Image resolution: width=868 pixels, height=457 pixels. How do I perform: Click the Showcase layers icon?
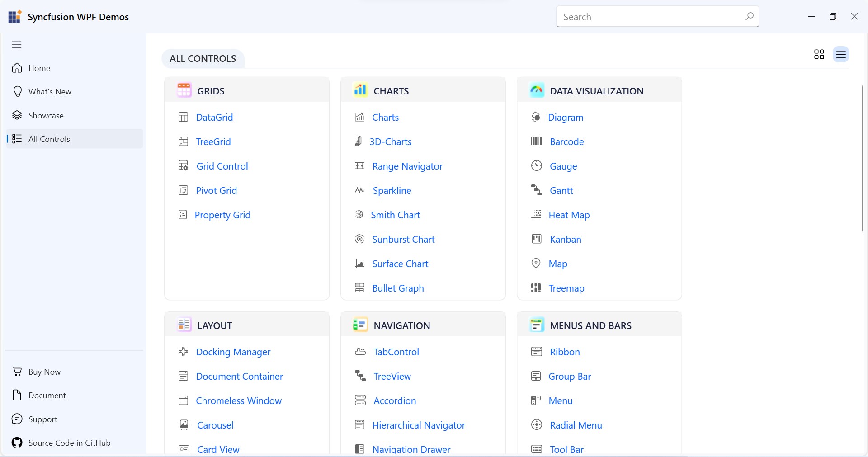tap(17, 115)
